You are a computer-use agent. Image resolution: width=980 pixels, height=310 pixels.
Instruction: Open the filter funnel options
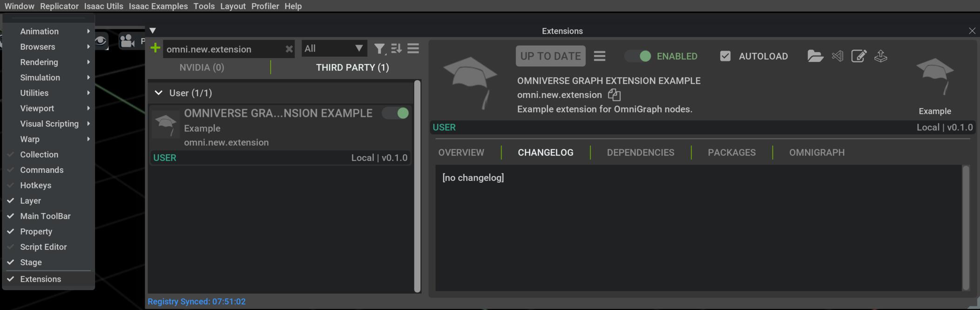pos(379,48)
